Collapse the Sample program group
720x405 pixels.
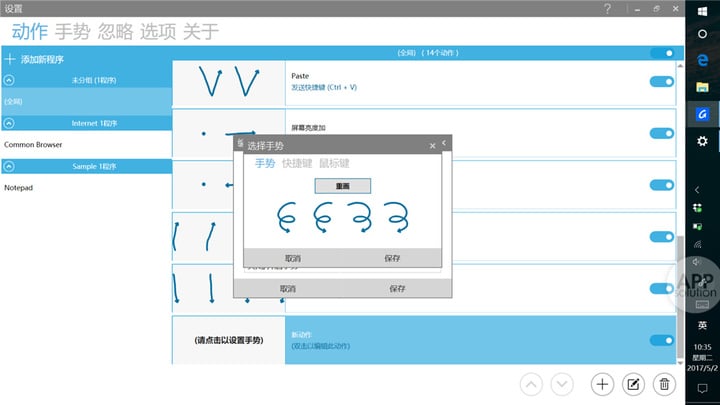pos(9,166)
